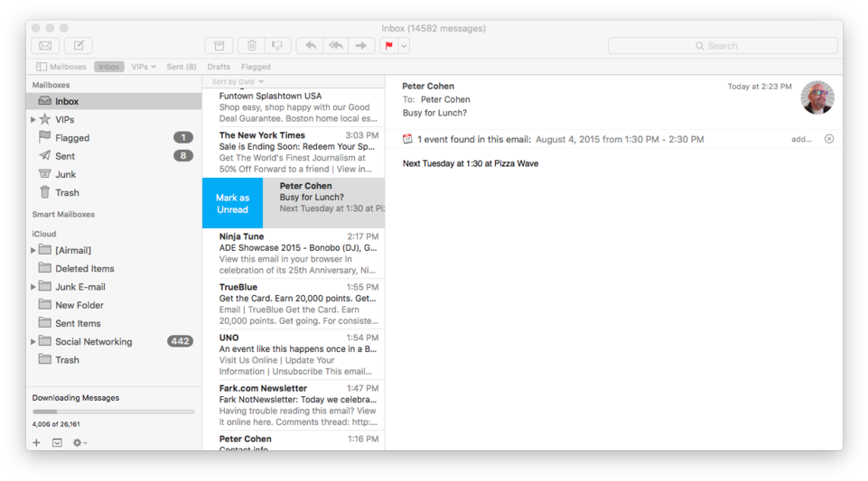Viewport: 868px width, 481px height.
Task: Select Sent (8) in favorites bar
Action: click(x=181, y=67)
